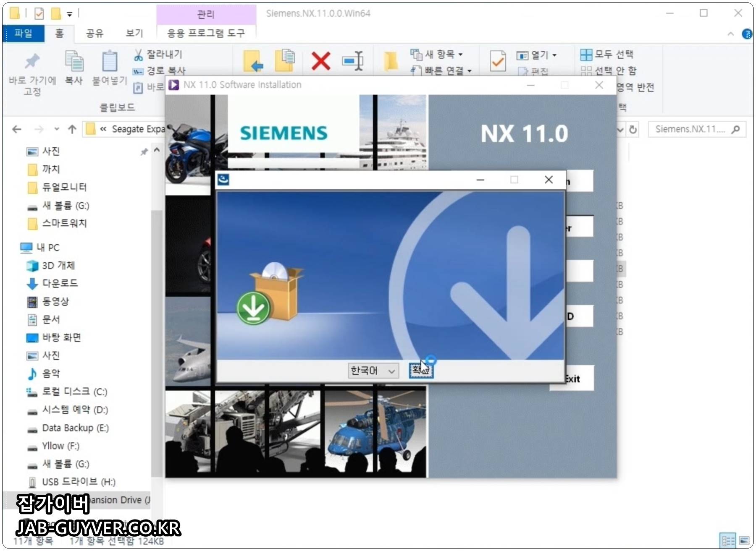Image resolution: width=756 pixels, height=551 pixels.
Task: Expand the address bar history dropdown
Action: pos(620,130)
